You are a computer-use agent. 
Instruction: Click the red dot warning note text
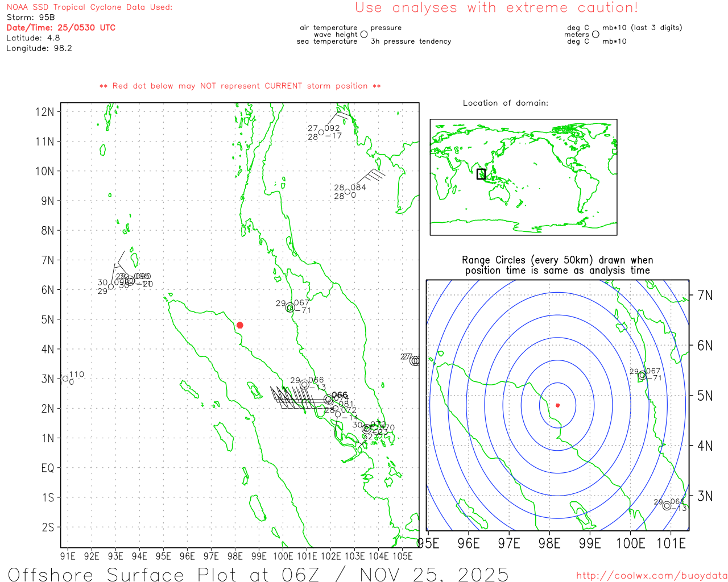click(x=240, y=86)
